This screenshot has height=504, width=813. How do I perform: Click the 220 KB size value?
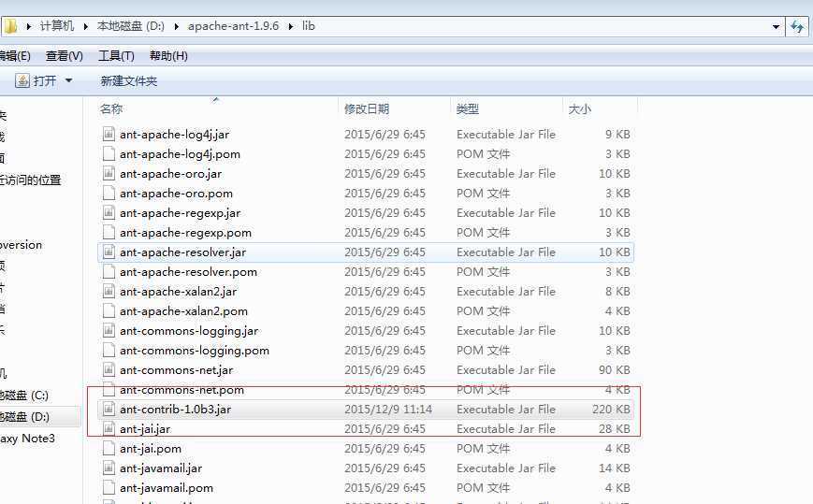(x=611, y=410)
